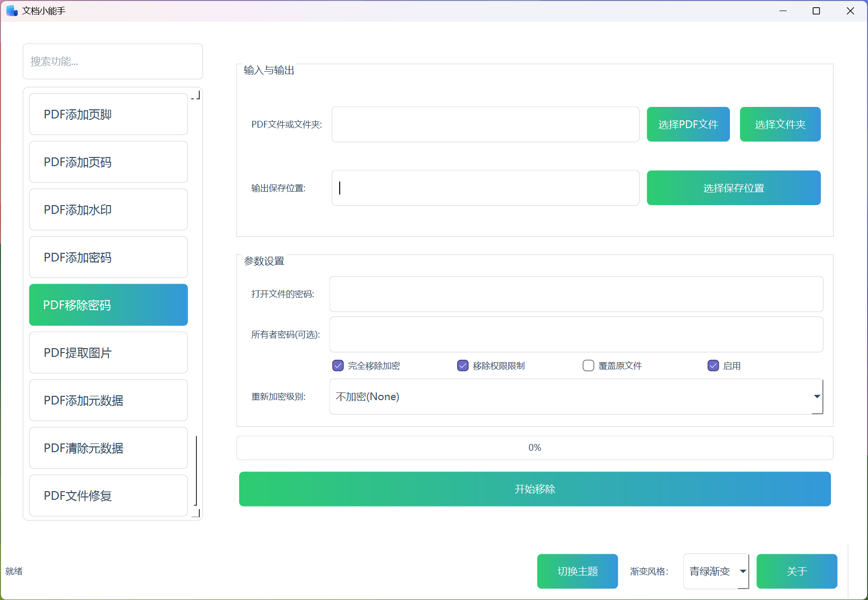Click the 文档小能手 app icon in title bar
This screenshot has height=600, width=868.
(12, 11)
